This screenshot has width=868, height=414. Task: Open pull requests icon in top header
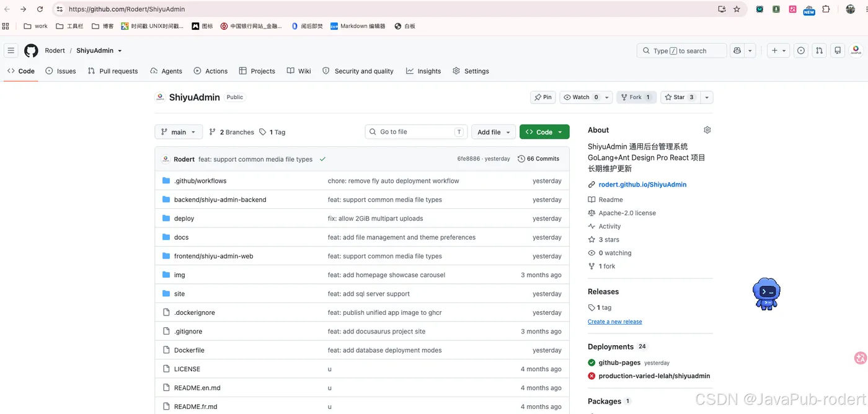pyautogui.click(x=819, y=51)
